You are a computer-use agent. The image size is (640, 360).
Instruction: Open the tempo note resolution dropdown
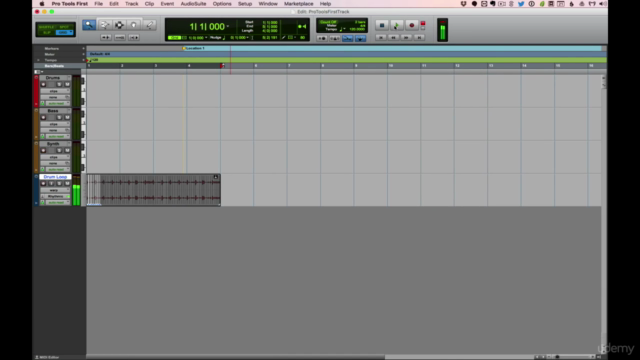[x=343, y=29]
